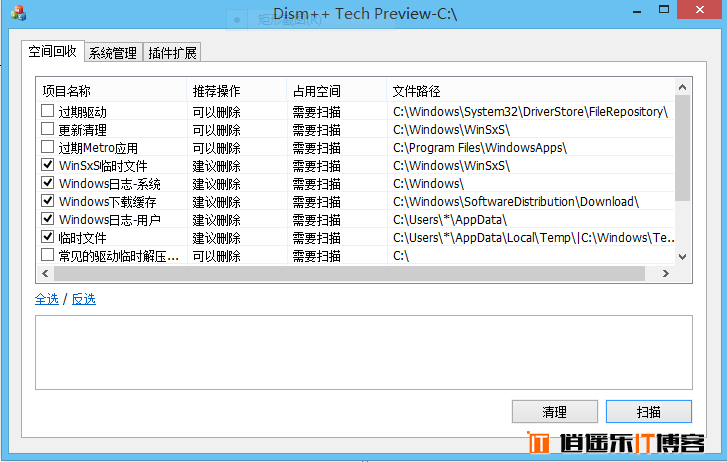Open the 插件扩展 tab

[x=172, y=52]
